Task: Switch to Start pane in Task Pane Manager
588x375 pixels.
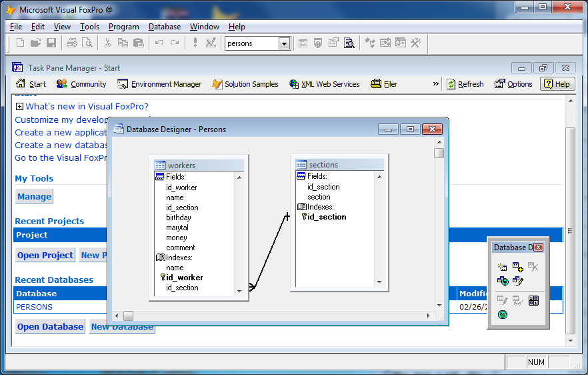Action: 31,83
